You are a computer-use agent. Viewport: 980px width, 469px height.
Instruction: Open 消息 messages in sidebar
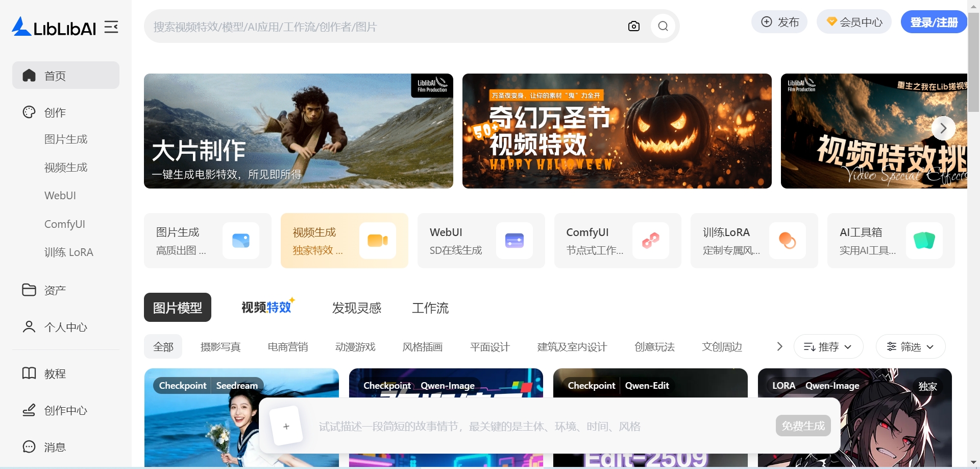pyautogui.click(x=55, y=447)
